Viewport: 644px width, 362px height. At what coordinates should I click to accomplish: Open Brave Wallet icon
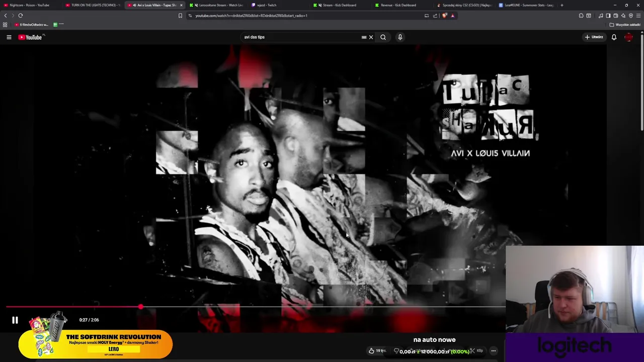[615, 16]
